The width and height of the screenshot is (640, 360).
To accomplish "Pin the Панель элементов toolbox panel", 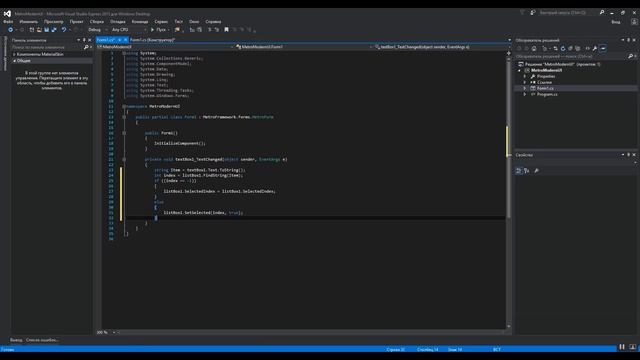I will 84,40.
